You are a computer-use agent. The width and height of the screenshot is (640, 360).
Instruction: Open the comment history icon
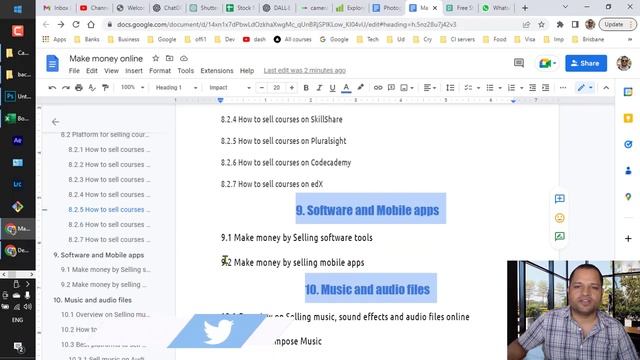[519, 63]
